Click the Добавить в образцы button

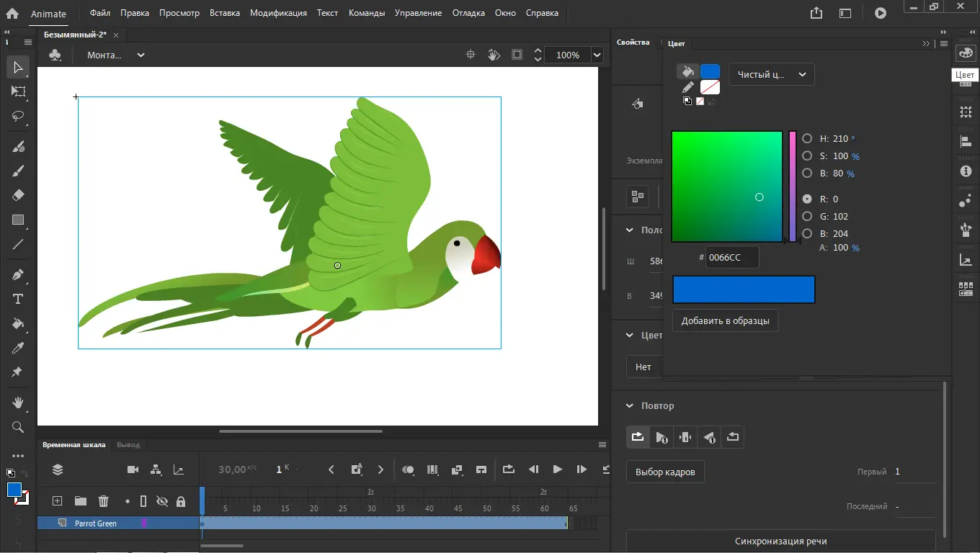click(725, 320)
